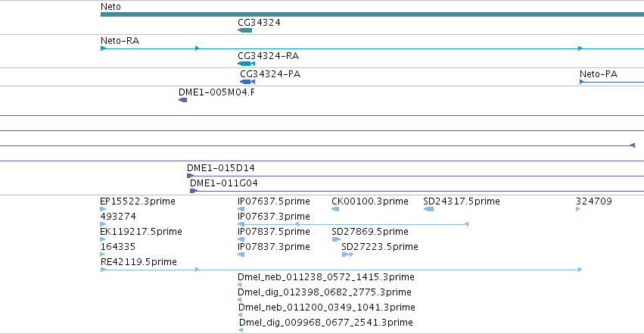
Task: Click the Dmel_neb_011238_0572_1415.3prime label
Action: click(x=325, y=277)
